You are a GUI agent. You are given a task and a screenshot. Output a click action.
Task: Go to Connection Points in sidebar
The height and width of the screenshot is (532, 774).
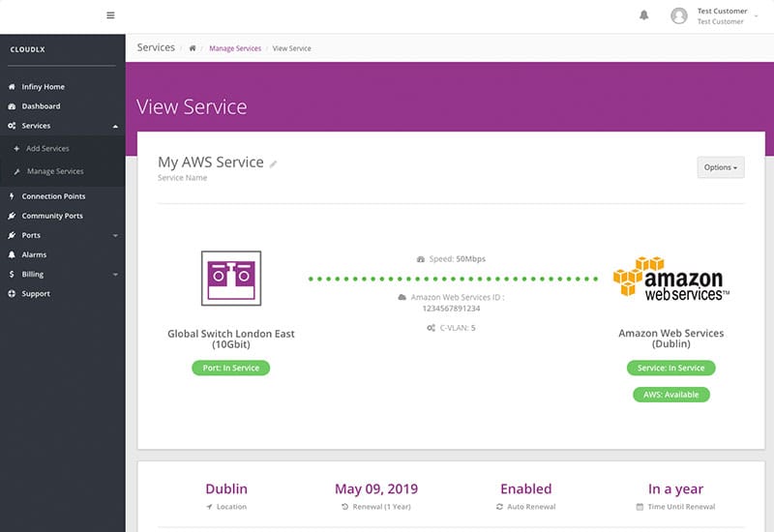[x=53, y=196]
